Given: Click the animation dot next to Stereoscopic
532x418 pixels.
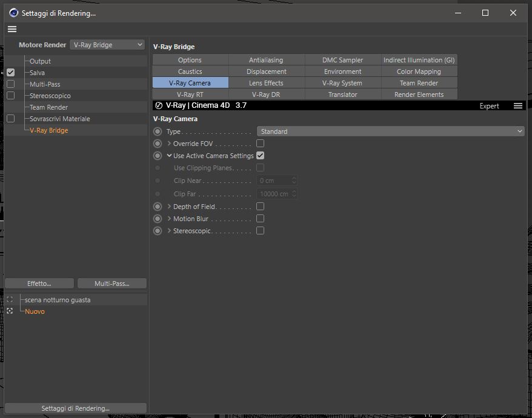Looking at the screenshot, I should 158,231.
